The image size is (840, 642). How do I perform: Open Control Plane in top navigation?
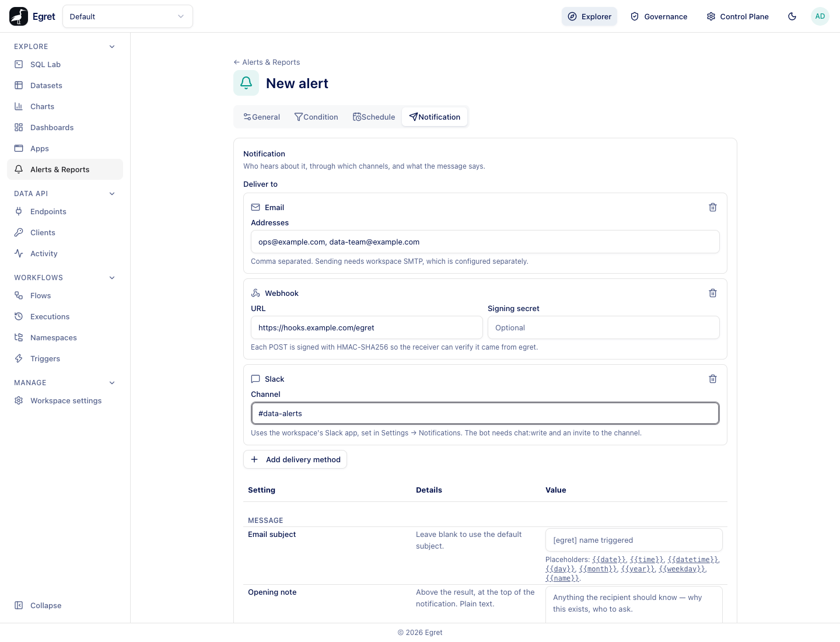click(737, 16)
